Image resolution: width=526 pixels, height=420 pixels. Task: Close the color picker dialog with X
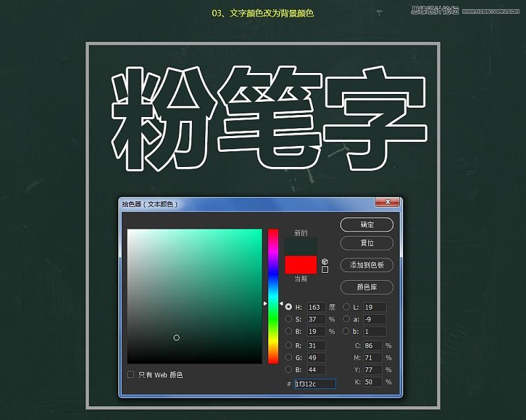[x=387, y=203]
